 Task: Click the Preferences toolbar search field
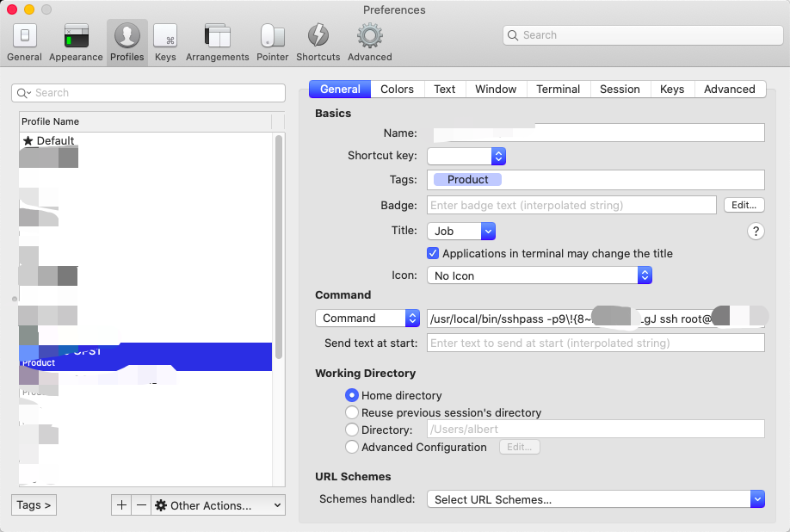[x=643, y=35]
